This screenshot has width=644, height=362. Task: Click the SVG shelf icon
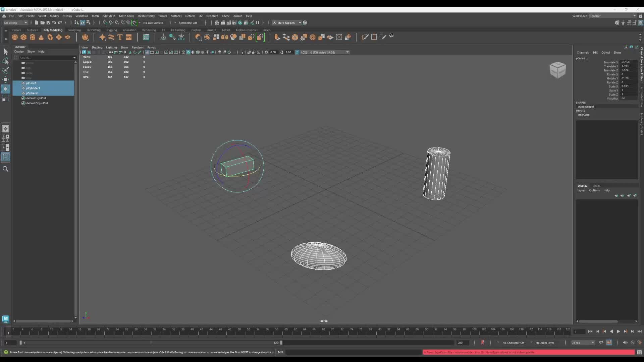[129, 37]
